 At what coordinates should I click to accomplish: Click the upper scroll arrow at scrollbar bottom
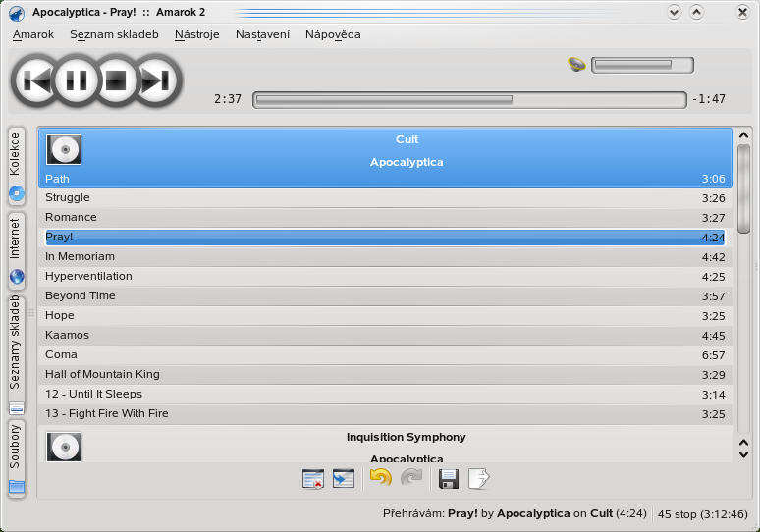point(743,443)
